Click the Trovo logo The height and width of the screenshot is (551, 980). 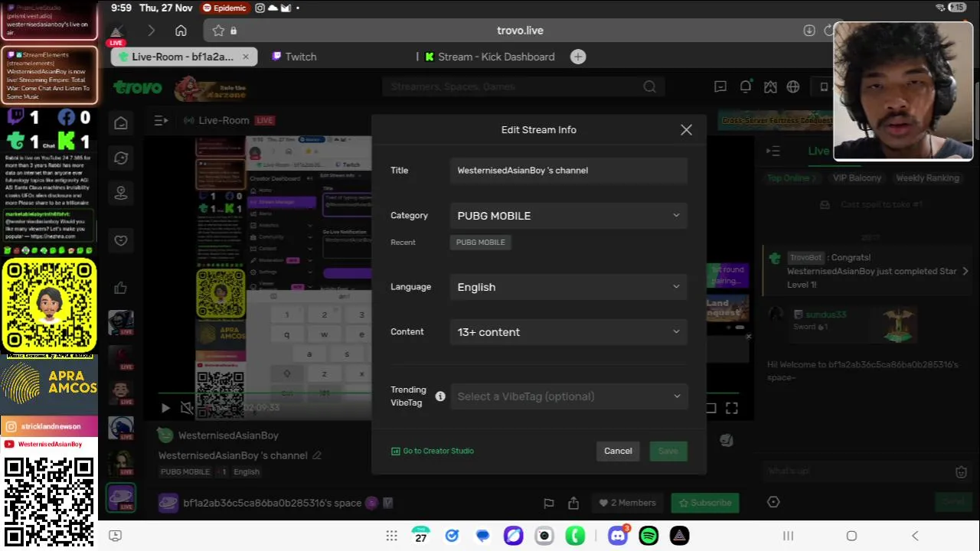pos(138,87)
